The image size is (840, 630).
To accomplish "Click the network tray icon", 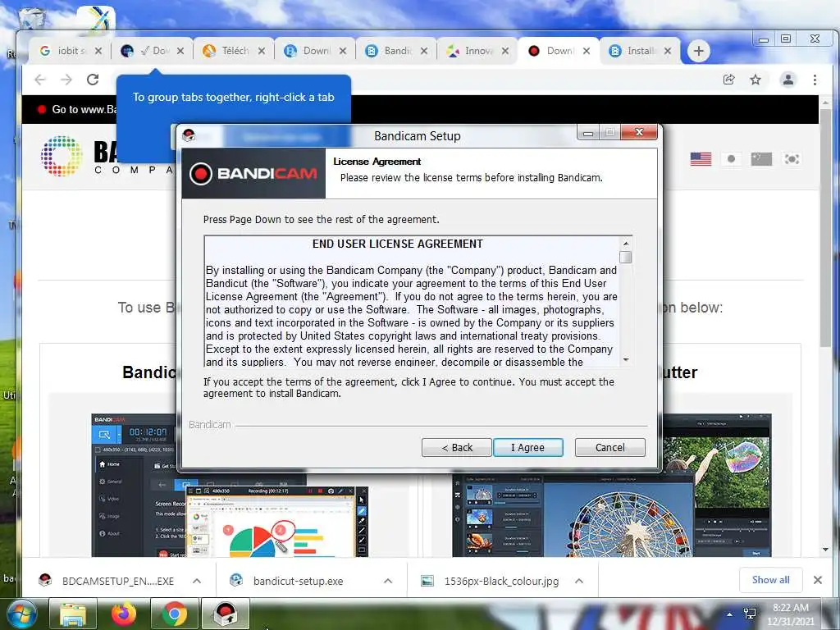I will pyautogui.click(x=750, y=614).
